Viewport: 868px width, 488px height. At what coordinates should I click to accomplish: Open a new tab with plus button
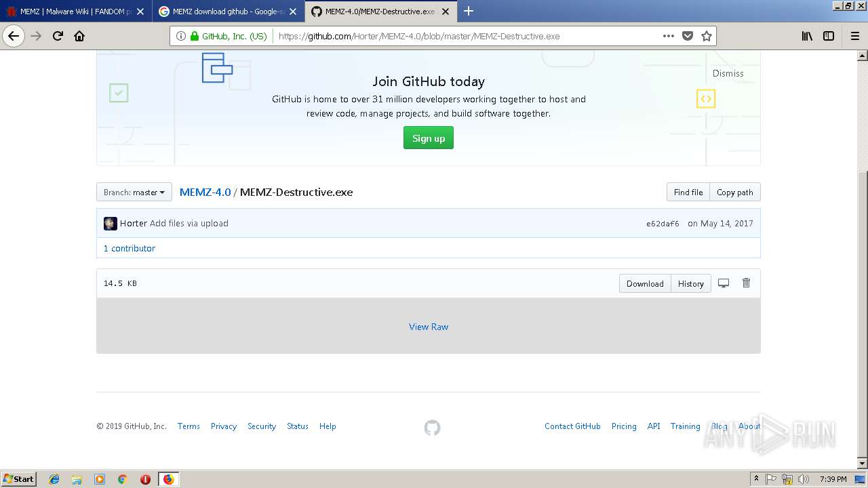pos(469,11)
